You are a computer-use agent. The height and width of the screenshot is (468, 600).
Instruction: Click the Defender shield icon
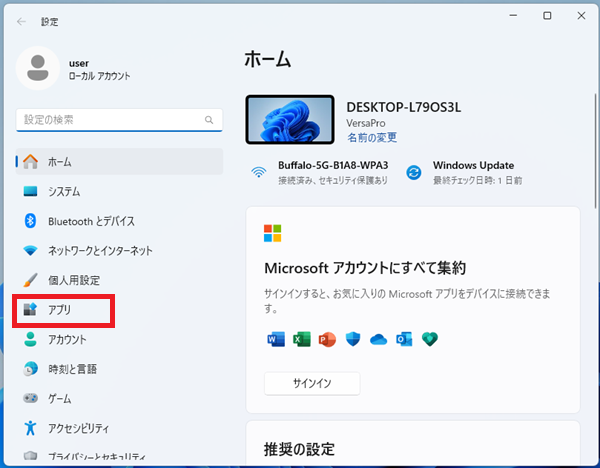(x=353, y=339)
